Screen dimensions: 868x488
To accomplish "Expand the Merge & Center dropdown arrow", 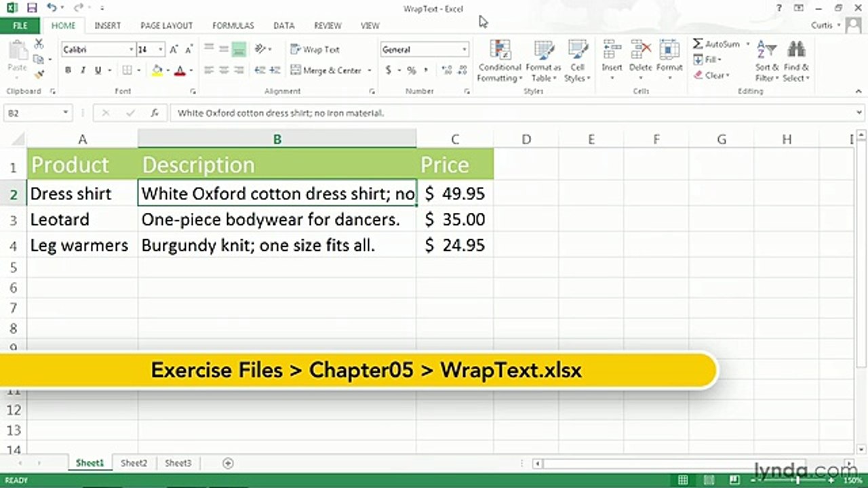I will click(370, 70).
